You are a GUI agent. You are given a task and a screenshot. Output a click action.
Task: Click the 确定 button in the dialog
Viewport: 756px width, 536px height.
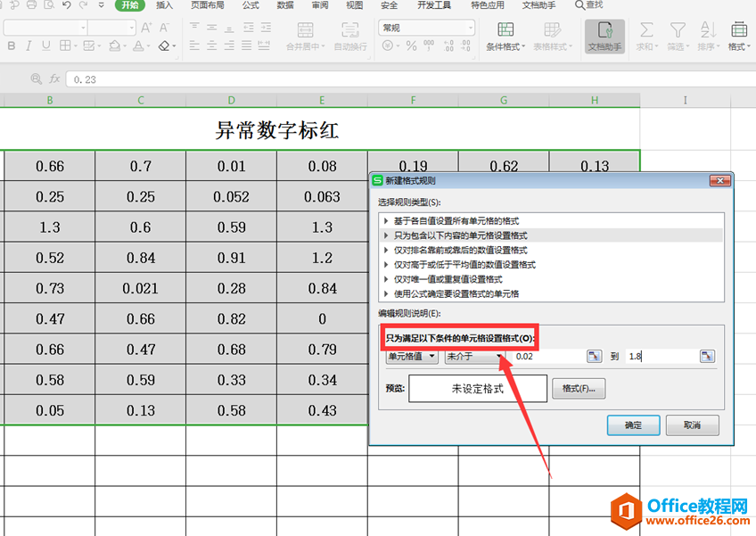pyautogui.click(x=634, y=425)
